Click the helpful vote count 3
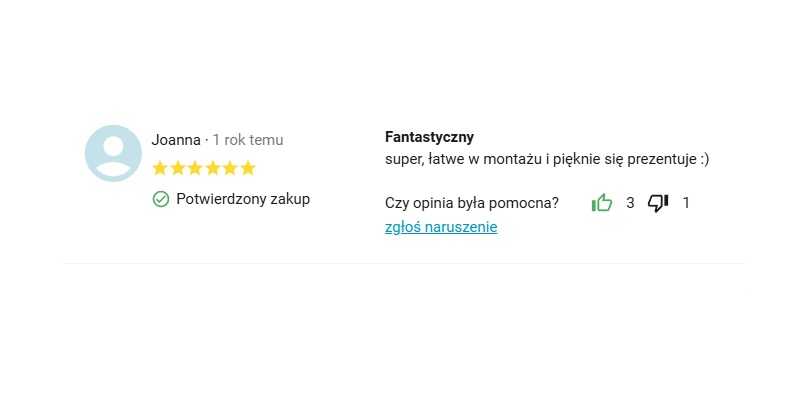The height and width of the screenshot is (400, 800). pos(630,203)
